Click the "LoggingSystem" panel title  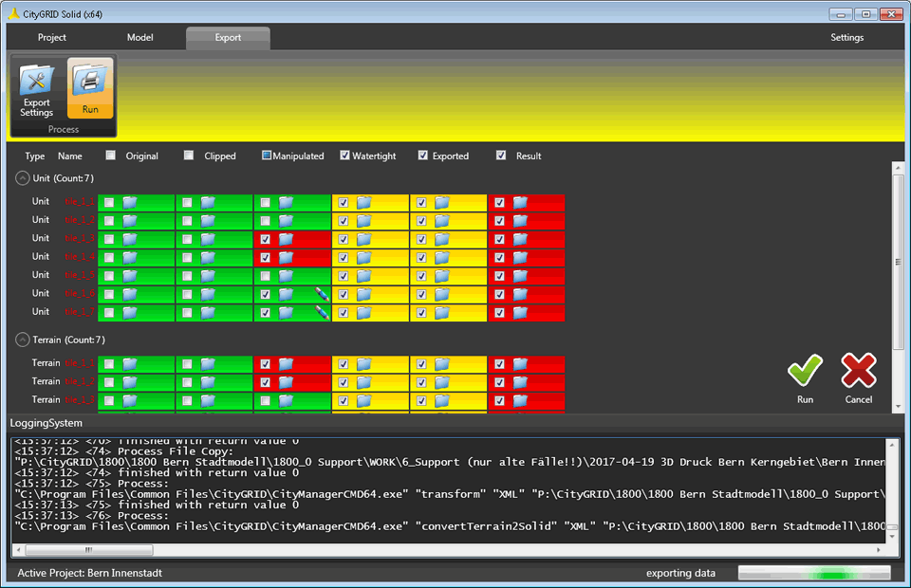[46, 423]
